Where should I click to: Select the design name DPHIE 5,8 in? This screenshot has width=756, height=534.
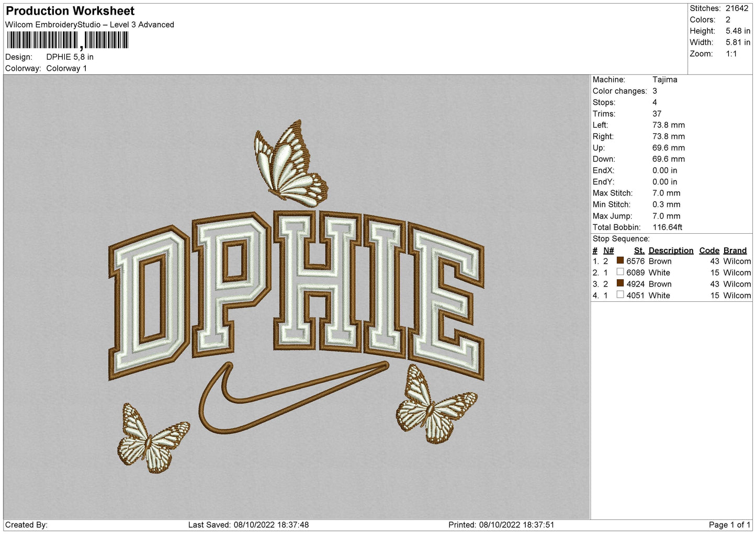point(70,57)
